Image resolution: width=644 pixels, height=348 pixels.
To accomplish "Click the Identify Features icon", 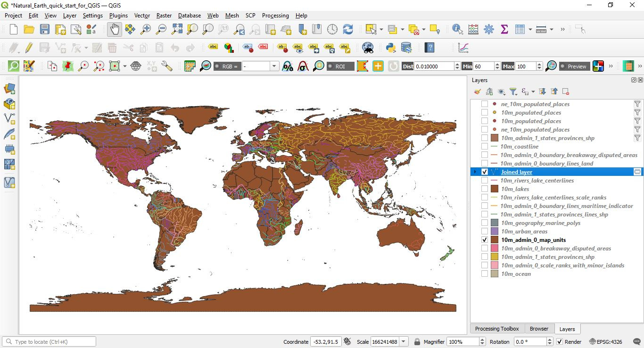I will click(x=456, y=29).
